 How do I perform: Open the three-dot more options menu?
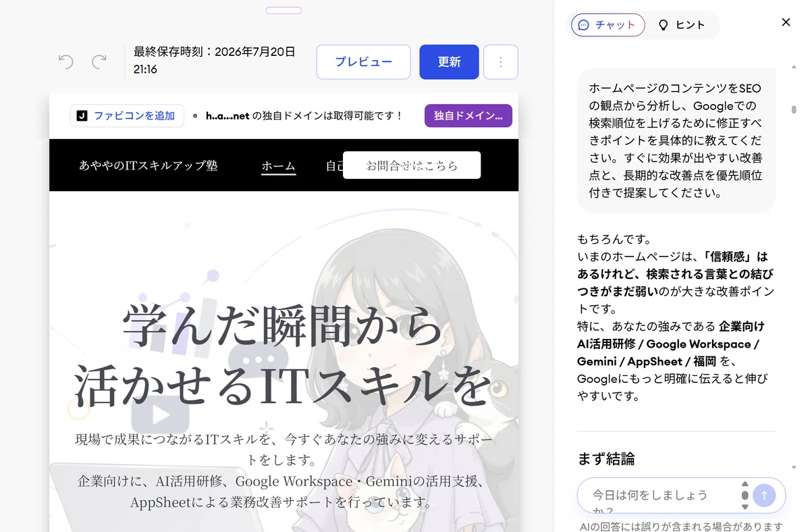(501, 62)
